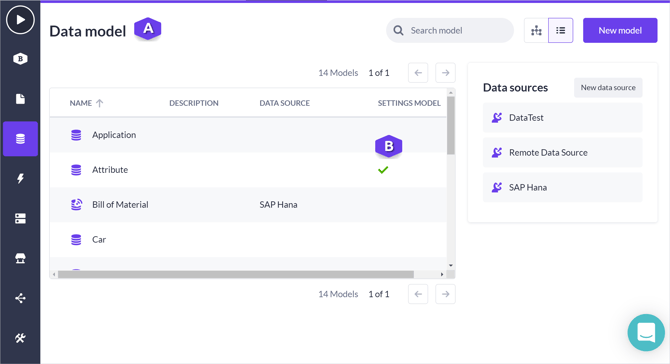
Task: Sort by NAME column header
Action: point(81,103)
